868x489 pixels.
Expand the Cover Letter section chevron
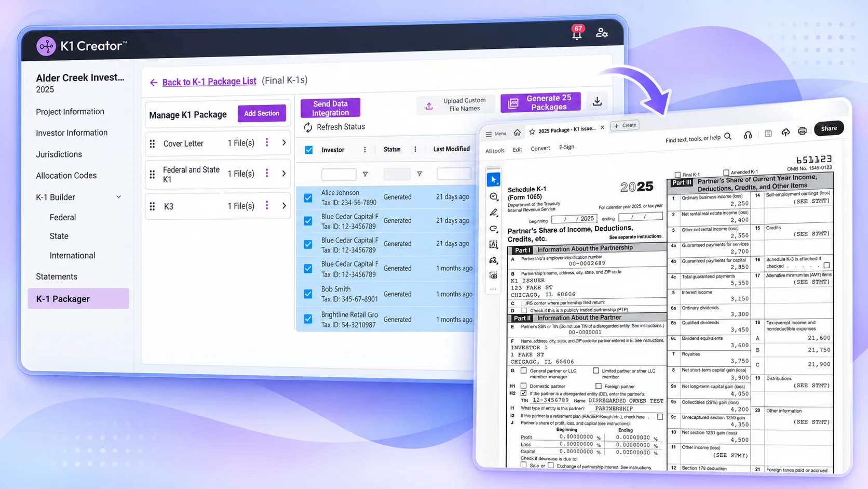pyautogui.click(x=284, y=142)
